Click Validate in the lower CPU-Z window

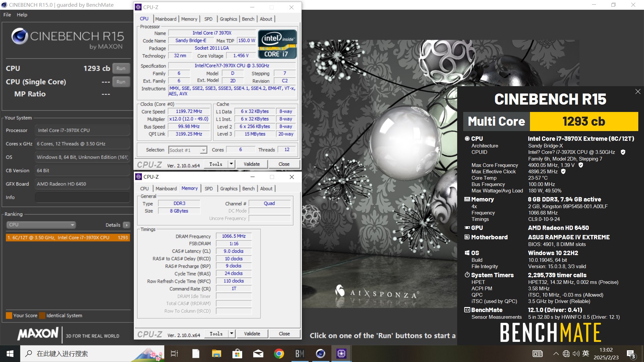pos(252,334)
